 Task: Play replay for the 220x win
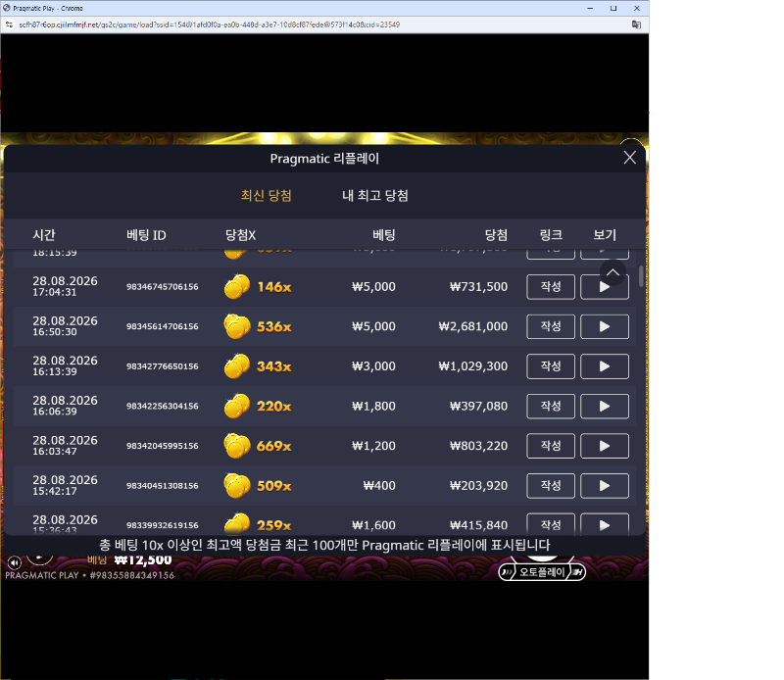605,406
